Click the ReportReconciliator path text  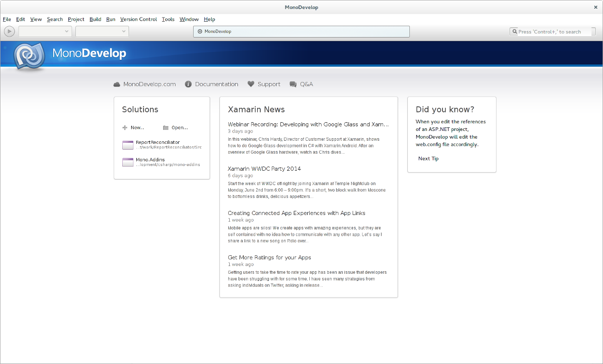[x=168, y=147]
